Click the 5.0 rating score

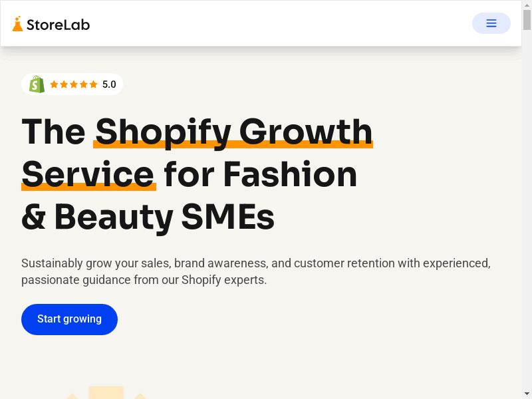pyautogui.click(x=109, y=84)
